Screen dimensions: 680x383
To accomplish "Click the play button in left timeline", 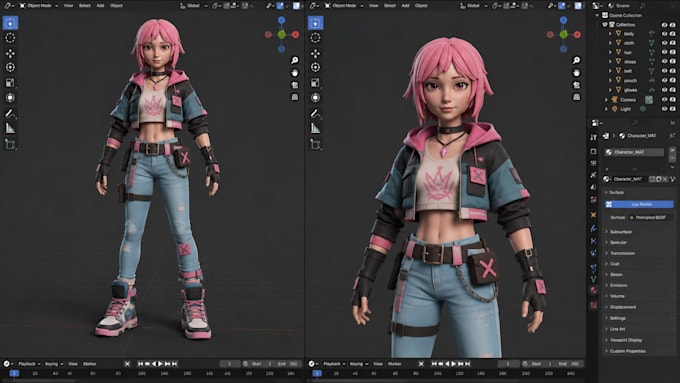I will tap(160, 364).
